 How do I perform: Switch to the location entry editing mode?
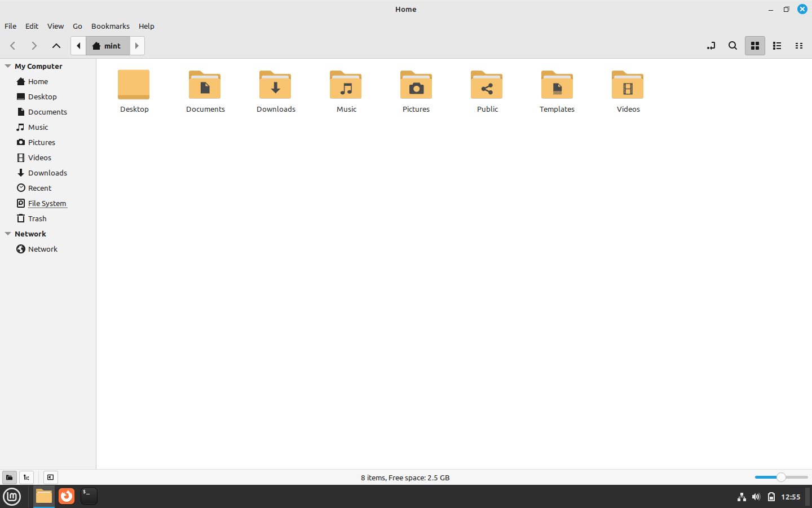tap(711, 46)
